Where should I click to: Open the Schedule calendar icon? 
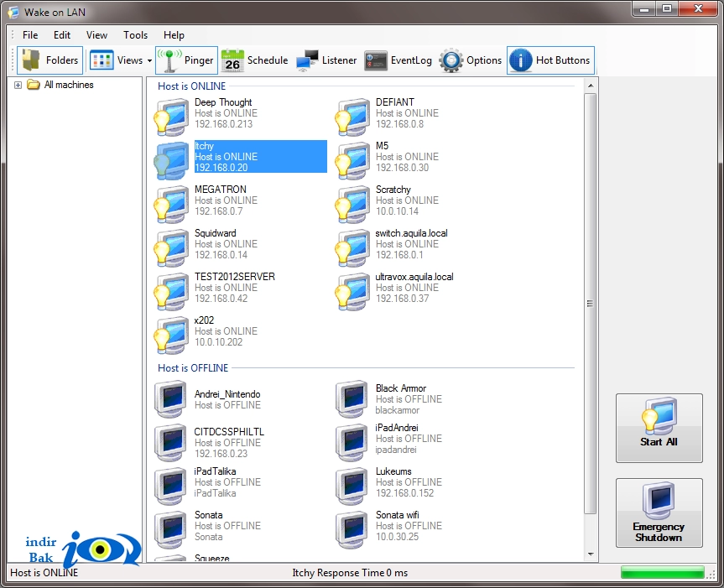click(x=232, y=60)
